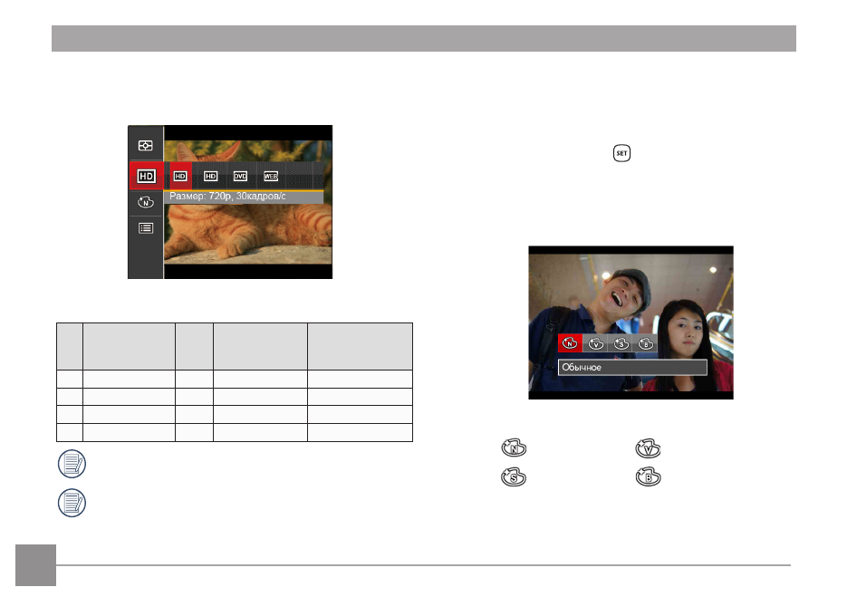Click the large B color legend icon below photo
Image resolution: width=847 pixels, height=616 pixels.
tap(649, 477)
